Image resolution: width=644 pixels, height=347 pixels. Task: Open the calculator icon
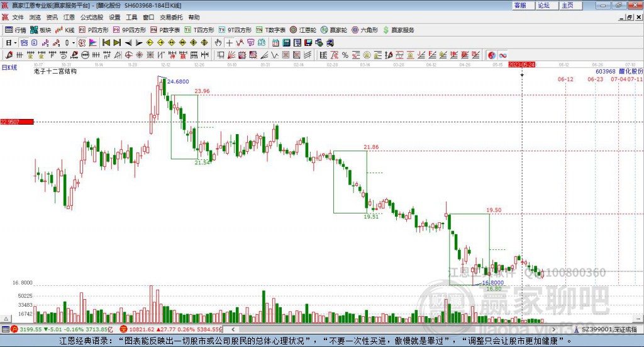[x=286, y=43]
